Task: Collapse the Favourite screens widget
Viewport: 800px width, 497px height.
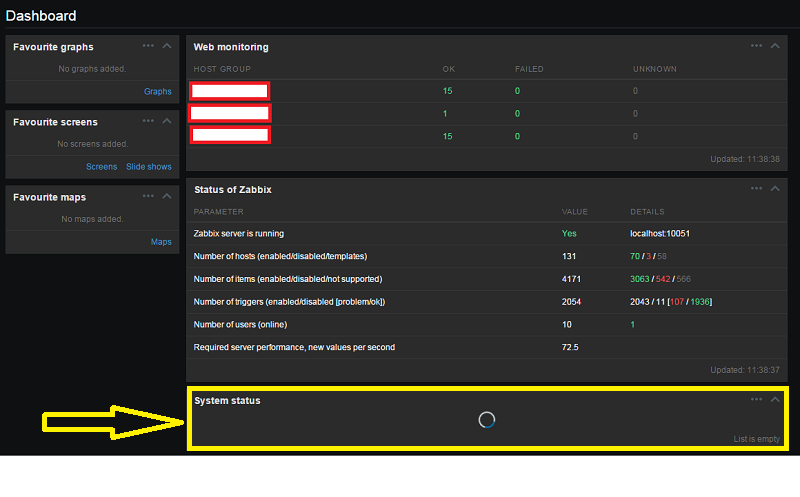Action: 166,120
